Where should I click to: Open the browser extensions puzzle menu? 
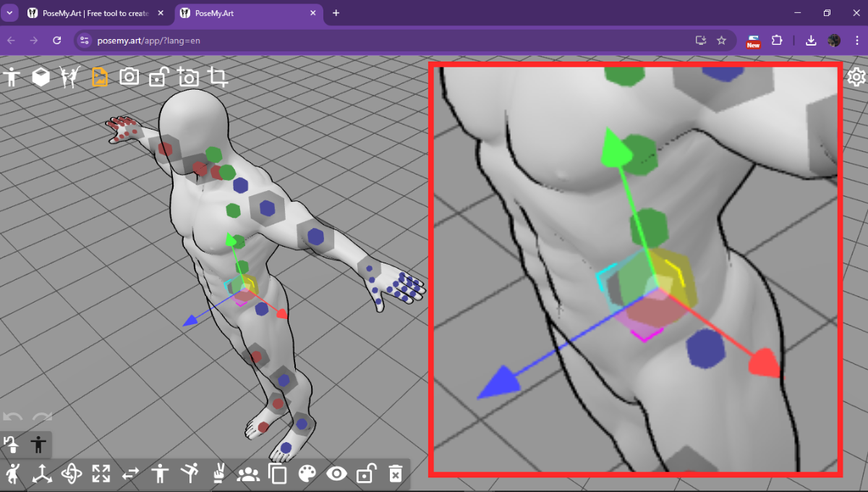778,41
